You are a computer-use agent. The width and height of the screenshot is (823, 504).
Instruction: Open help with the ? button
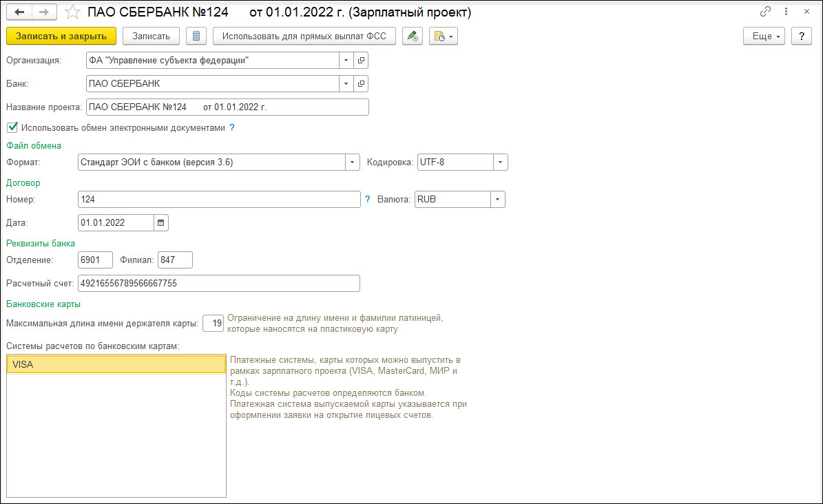pos(802,36)
